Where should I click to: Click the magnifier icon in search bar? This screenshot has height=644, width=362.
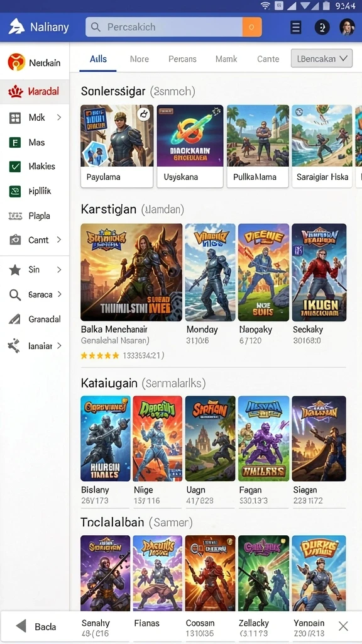pos(96,27)
